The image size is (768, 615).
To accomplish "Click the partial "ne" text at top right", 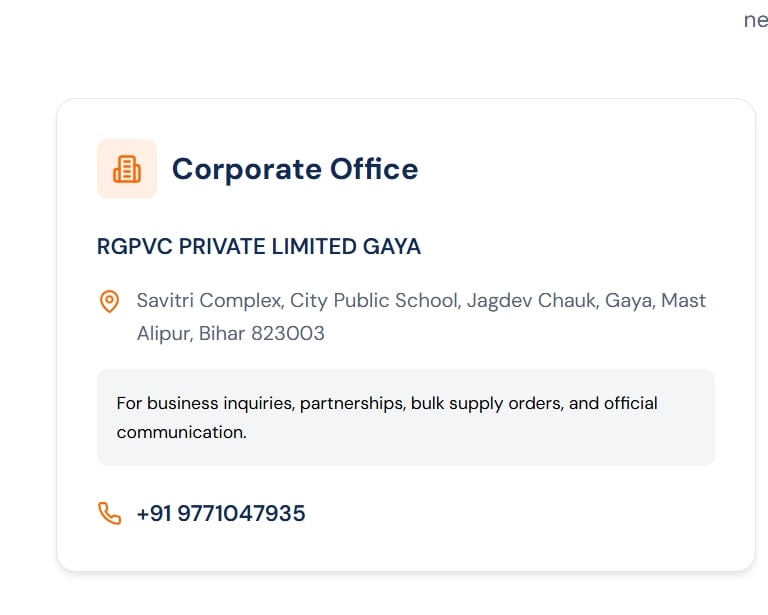I will (x=755, y=20).
